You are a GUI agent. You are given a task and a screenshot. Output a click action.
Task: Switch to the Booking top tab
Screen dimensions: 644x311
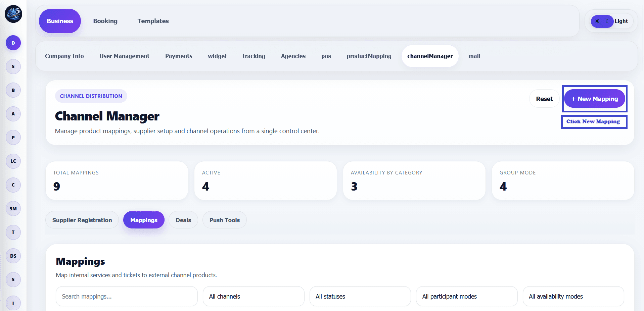(105, 21)
